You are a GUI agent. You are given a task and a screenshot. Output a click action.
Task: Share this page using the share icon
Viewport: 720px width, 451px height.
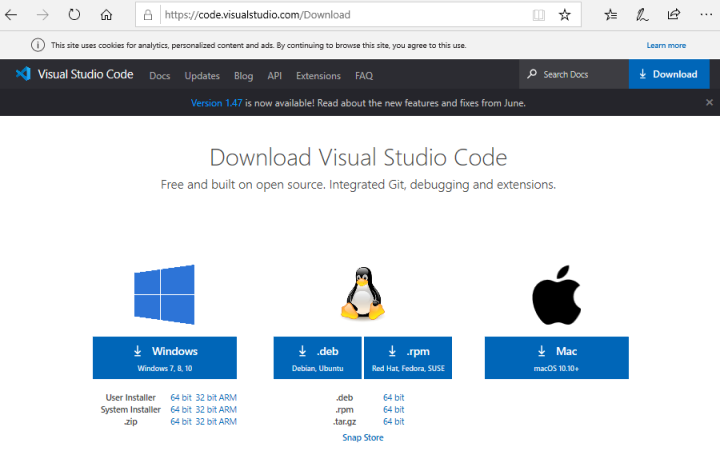point(674,15)
